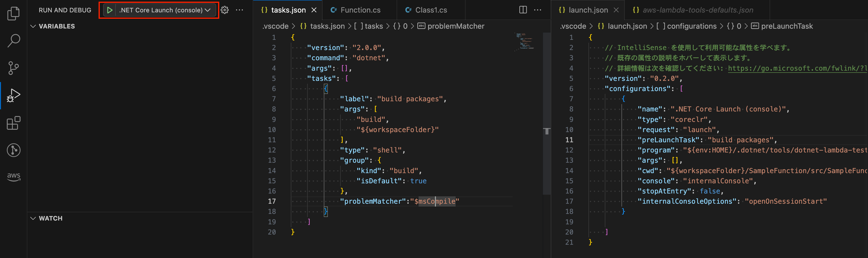
Task: Open more actions in the editor toolbar
Action: click(537, 10)
